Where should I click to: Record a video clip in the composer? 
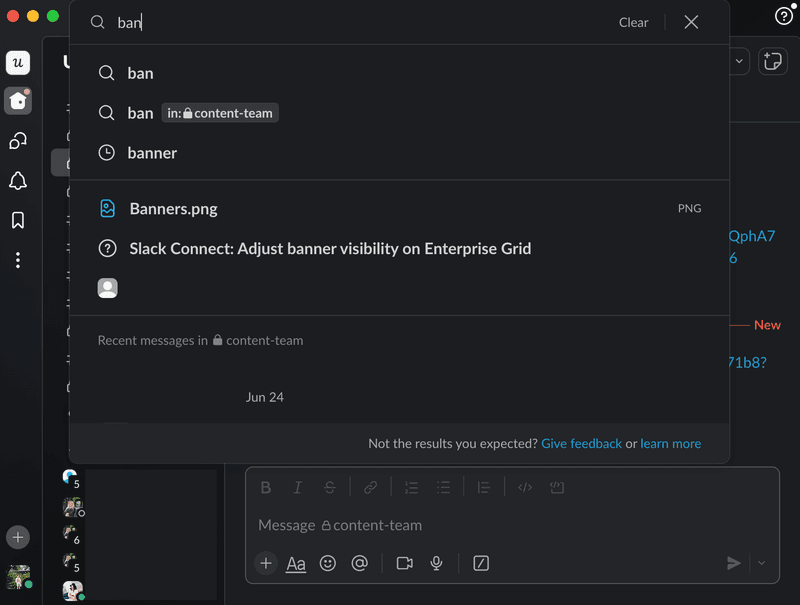pos(404,563)
